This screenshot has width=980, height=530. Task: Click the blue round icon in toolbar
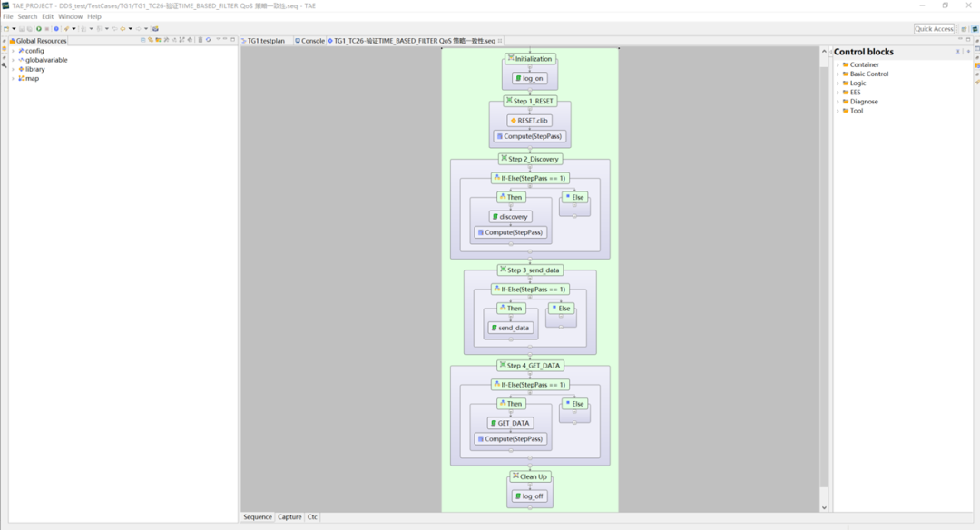(x=56, y=29)
